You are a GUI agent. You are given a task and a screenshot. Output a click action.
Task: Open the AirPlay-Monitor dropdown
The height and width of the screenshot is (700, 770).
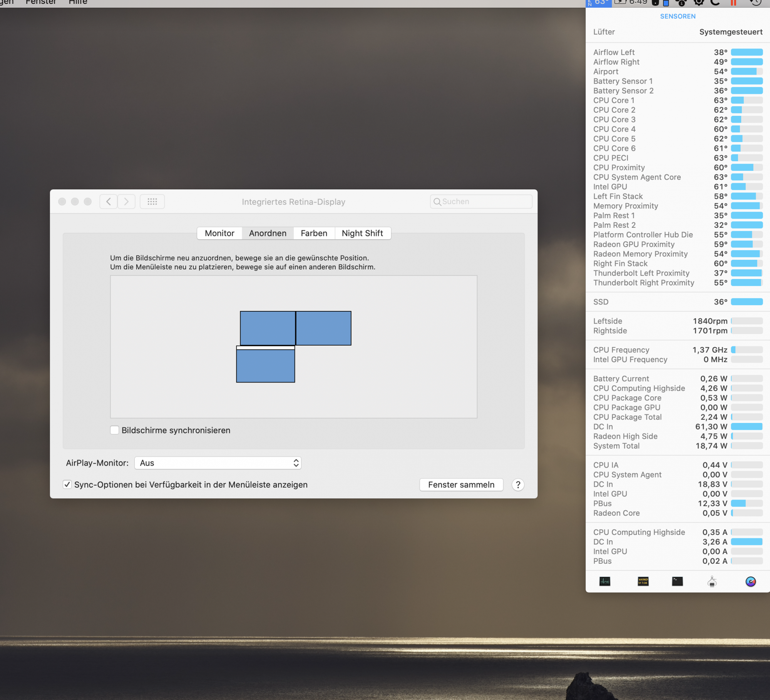218,463
